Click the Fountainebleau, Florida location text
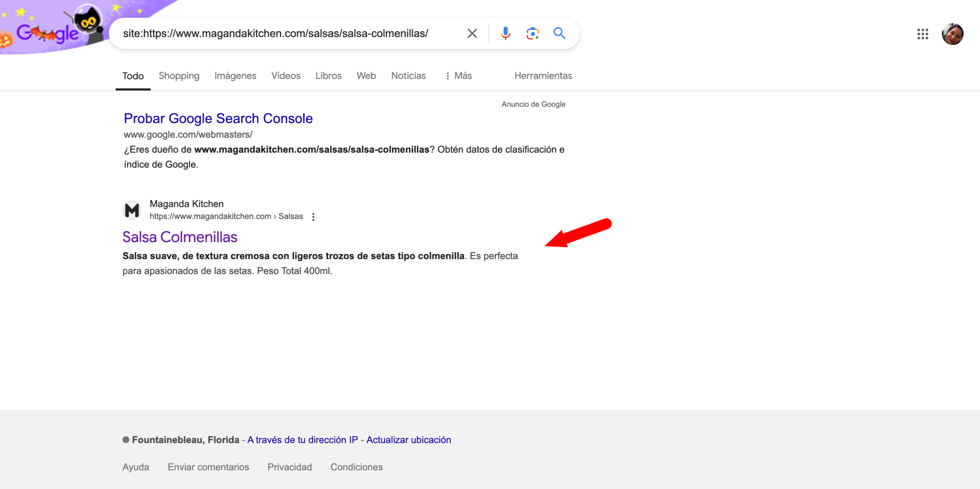This screenshot has height=489, width=980. tap(185, 440)
